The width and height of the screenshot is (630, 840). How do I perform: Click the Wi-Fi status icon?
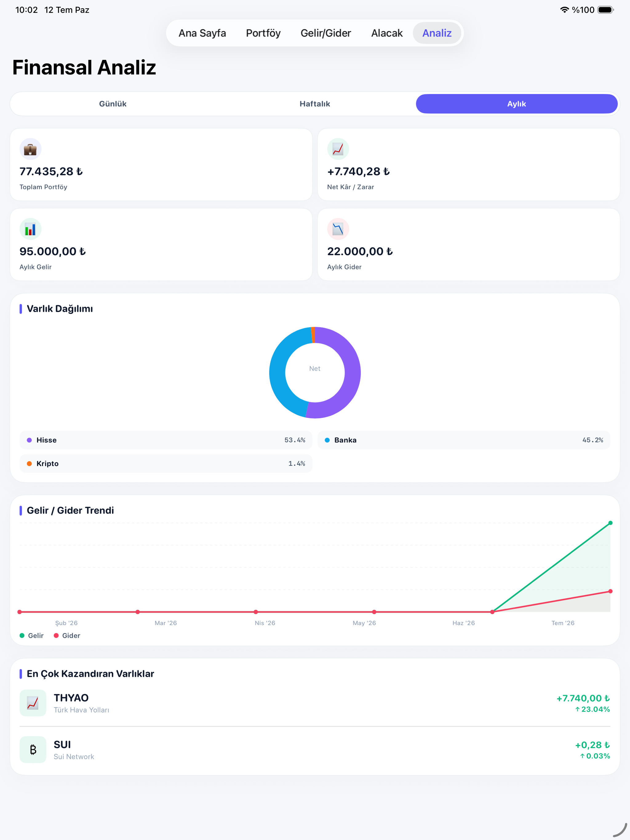[x=564, y=10]
